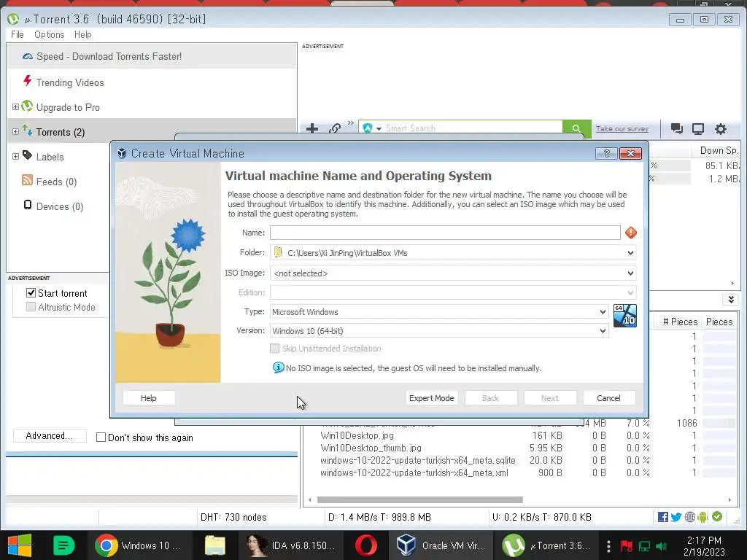
Task: Click the globe web icon in status bar
Action: (689, 517)
